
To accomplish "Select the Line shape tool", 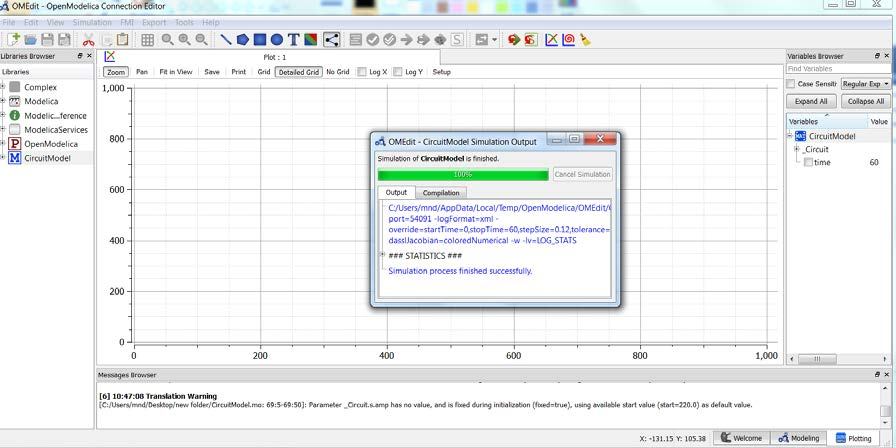I will pyautogui.click(x=226, y=40).
